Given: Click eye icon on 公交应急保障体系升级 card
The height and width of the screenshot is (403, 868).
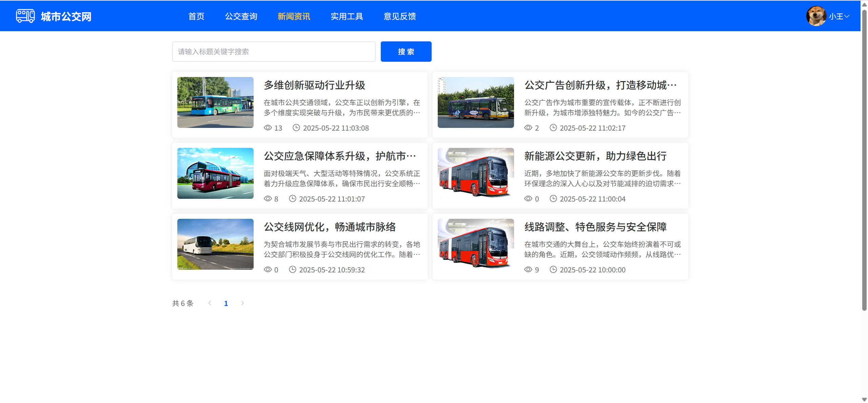Looking at the screenshot, I should click(x=268, y=198).
